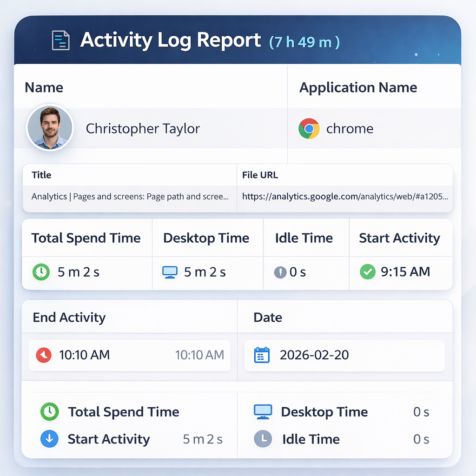
Task: Click the green clock by bottom Total Spend Time
Action: (x=50, y=412)
